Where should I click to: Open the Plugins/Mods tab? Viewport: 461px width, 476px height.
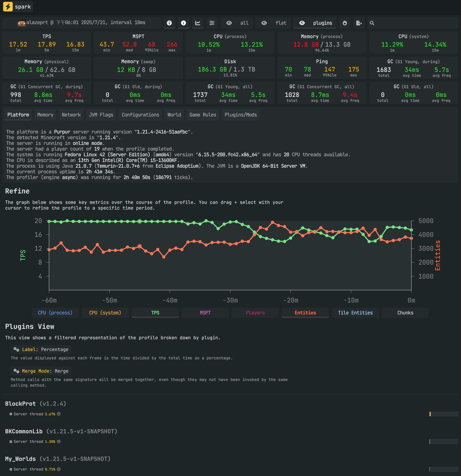240,115
